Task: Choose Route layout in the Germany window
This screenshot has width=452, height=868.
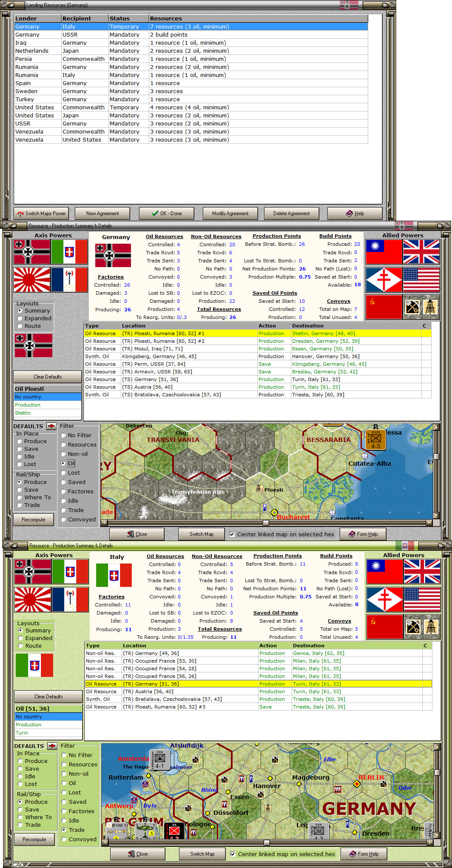Action: click(x=29, y=326)
